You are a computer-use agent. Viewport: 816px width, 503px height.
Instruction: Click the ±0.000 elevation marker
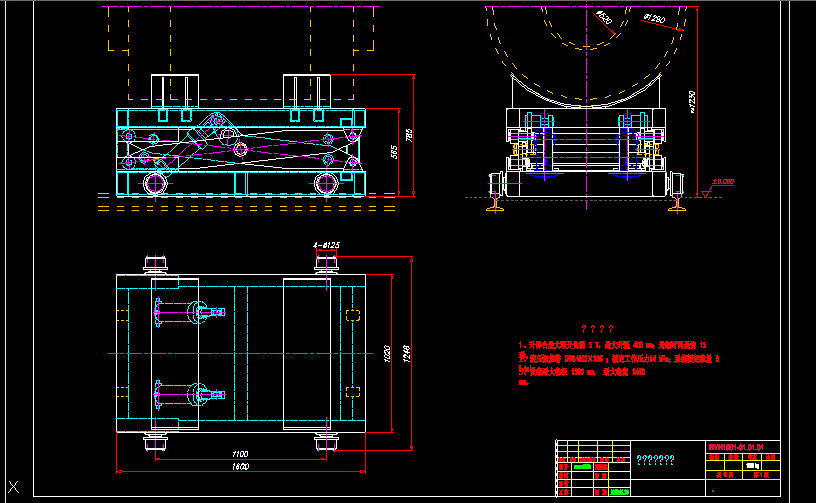[x=722, y=183]
